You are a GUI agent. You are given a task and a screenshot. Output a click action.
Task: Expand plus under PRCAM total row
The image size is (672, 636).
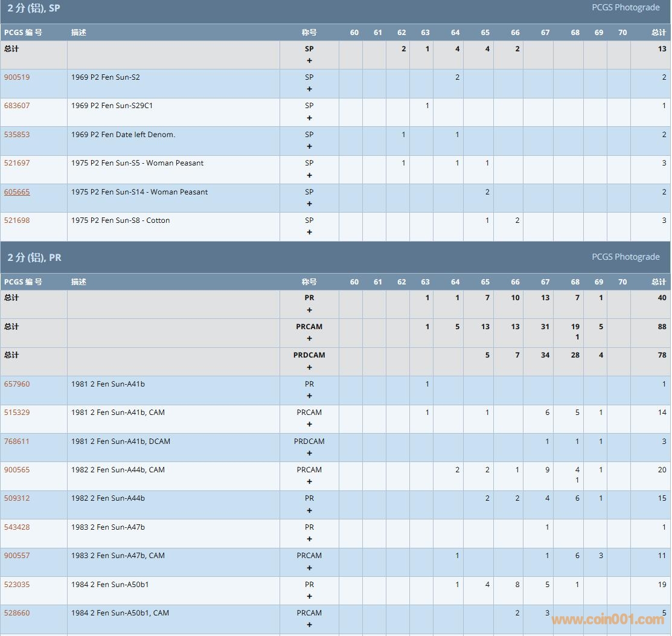pyautogui.click(x=309, y=338)
